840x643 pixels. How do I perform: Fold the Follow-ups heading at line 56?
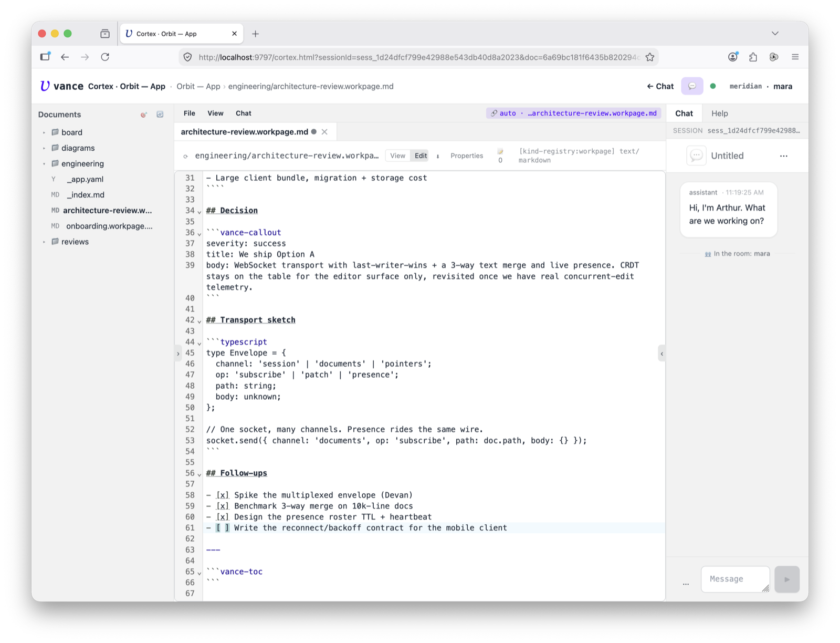click(x=199, y=474)
